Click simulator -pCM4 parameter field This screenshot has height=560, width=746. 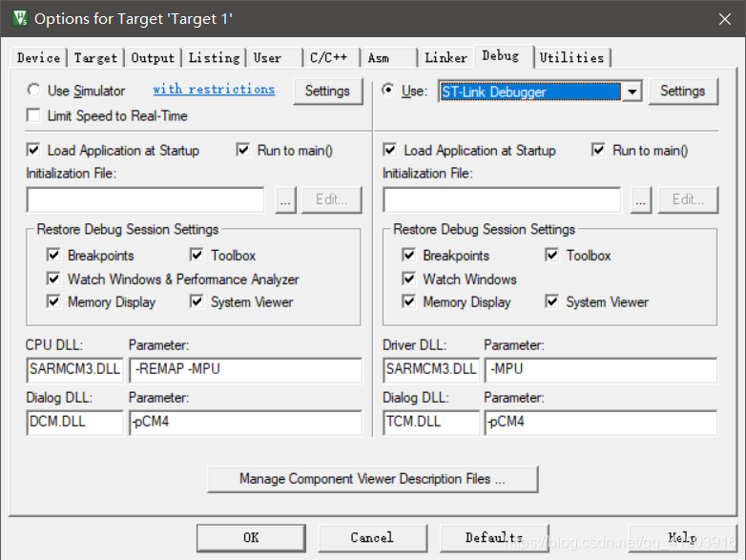[245, 423]
